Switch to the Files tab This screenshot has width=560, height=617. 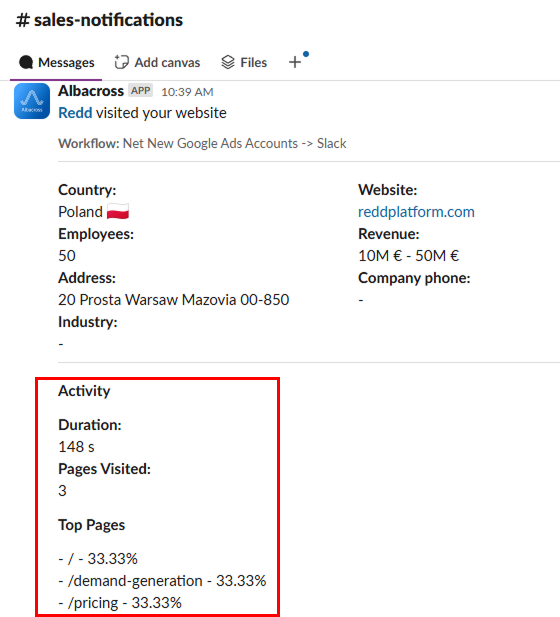click(244, 62)
